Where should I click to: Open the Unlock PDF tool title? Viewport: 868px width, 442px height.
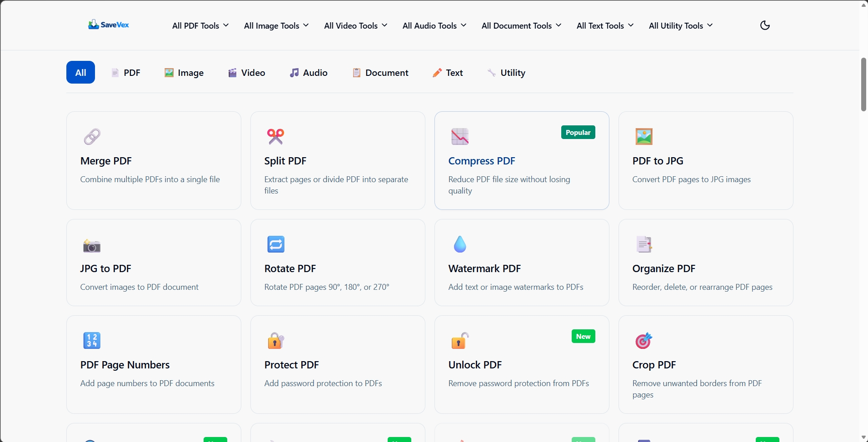(475, 365)
